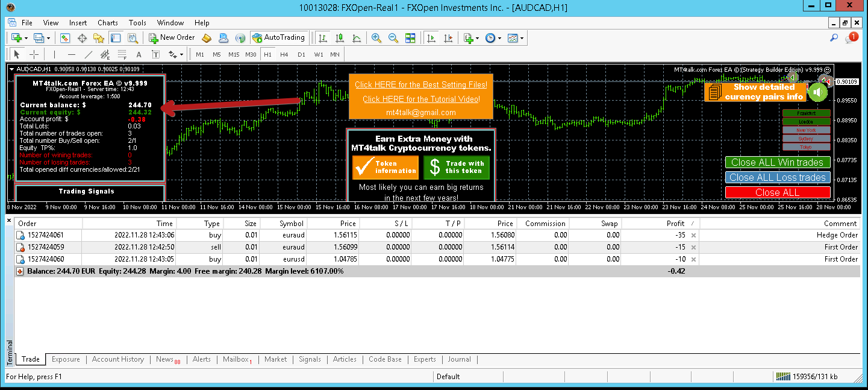Open the Tools menu
This screenshot has width=868, height=390.
click(137, 23)
